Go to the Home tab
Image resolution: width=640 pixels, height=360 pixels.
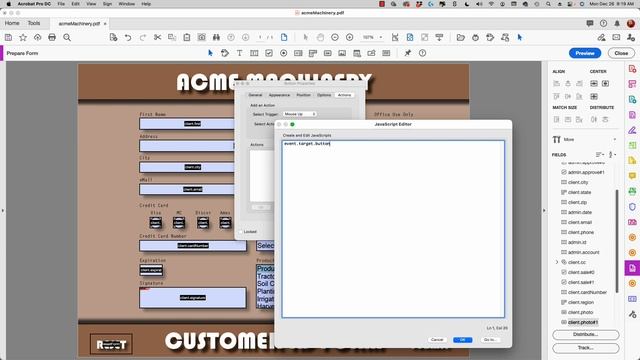[12, 23]
